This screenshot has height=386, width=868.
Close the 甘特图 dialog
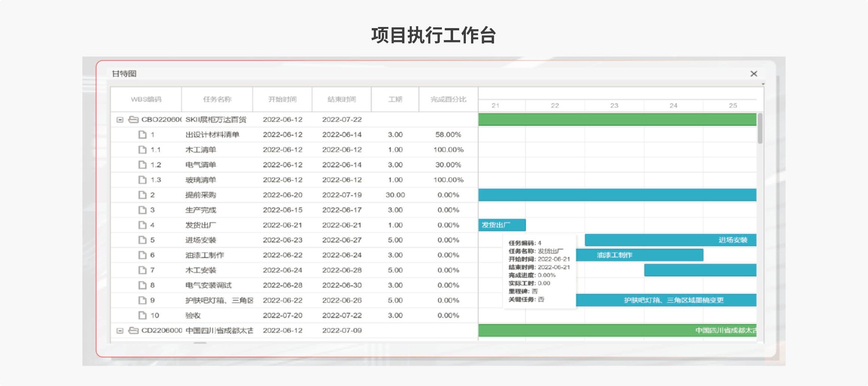754,74
